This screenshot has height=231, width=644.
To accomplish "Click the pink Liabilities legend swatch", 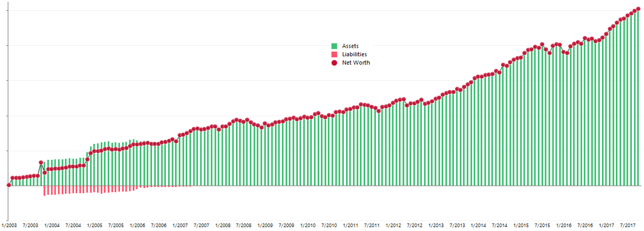I will coord(334,54).
